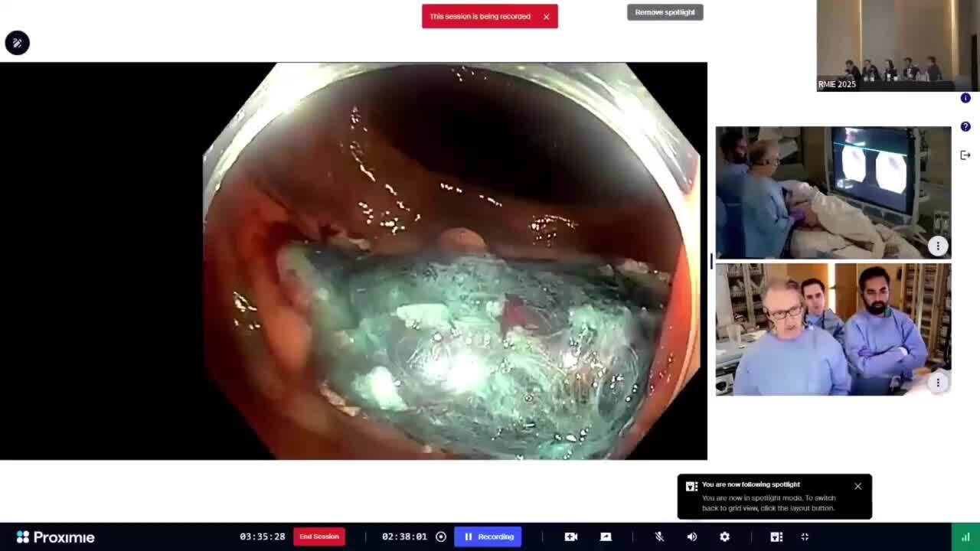Enter fullscreen mode
The image size is (980, 551).
coord(805,536)
